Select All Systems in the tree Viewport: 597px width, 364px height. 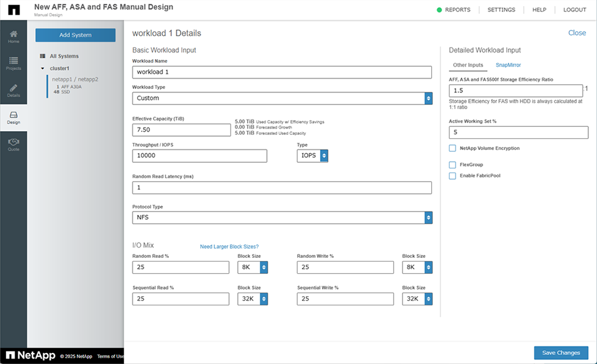point(64,56)
